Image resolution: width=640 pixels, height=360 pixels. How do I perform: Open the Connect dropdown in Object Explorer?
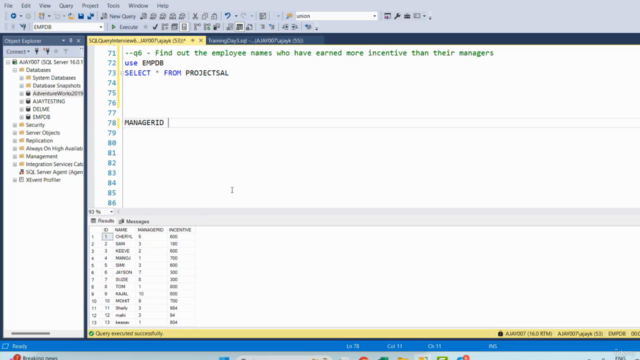(x=18, y=51)
